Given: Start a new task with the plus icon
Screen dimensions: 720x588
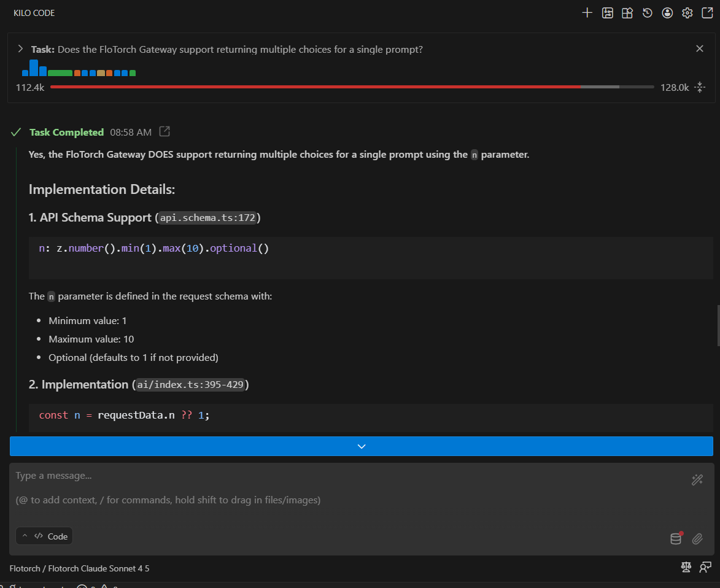Looking at the screenshot, I should 587,12.
